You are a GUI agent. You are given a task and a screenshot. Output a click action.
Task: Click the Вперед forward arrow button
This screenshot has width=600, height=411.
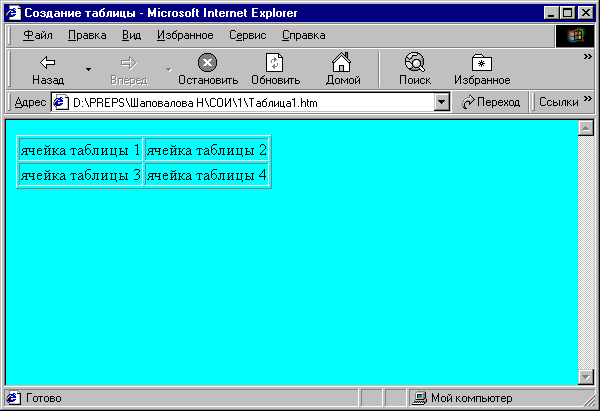[129, 70]
